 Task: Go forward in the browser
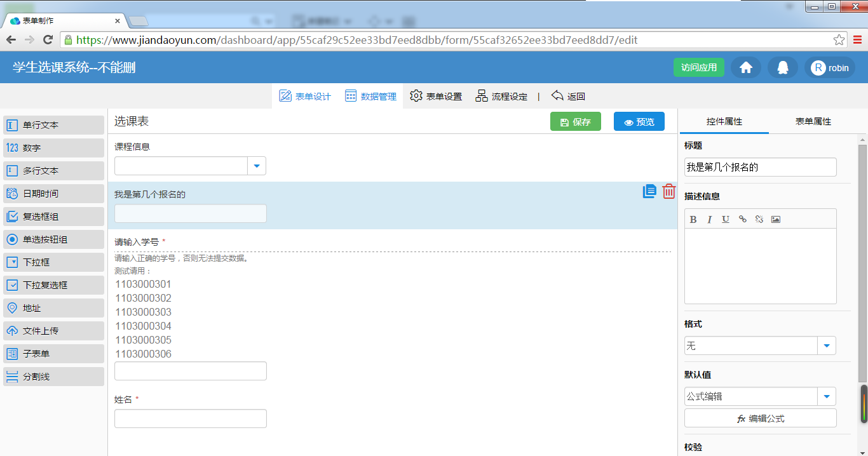pos(29,40)
